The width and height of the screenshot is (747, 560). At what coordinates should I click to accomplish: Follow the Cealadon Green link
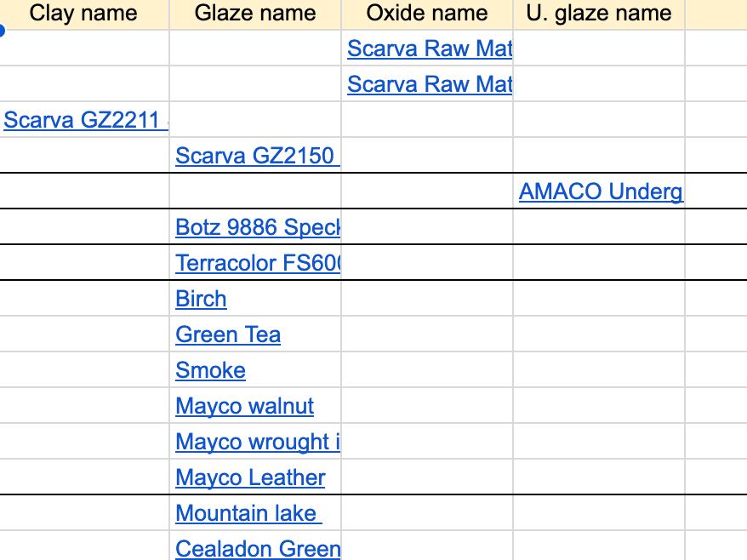pyautogui.click(x=257, y=549)
